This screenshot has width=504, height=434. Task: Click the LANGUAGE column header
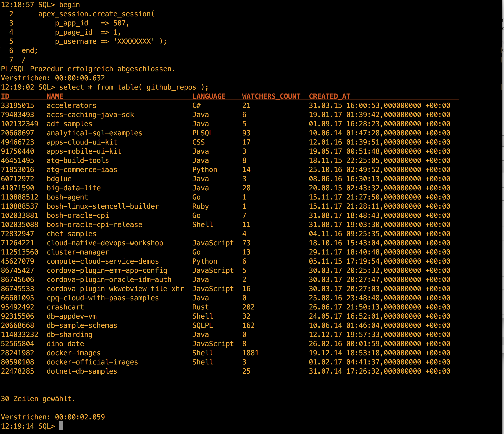tap(209, 96)
